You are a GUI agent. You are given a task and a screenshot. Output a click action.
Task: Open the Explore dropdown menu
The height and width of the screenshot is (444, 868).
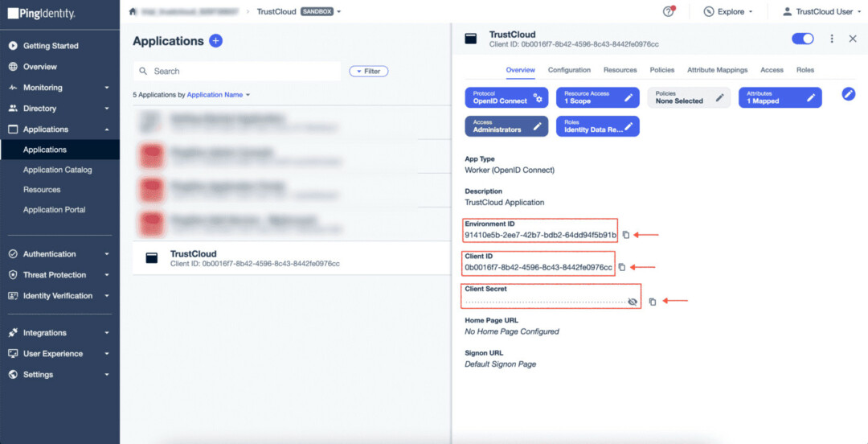[x=728, y=11]
